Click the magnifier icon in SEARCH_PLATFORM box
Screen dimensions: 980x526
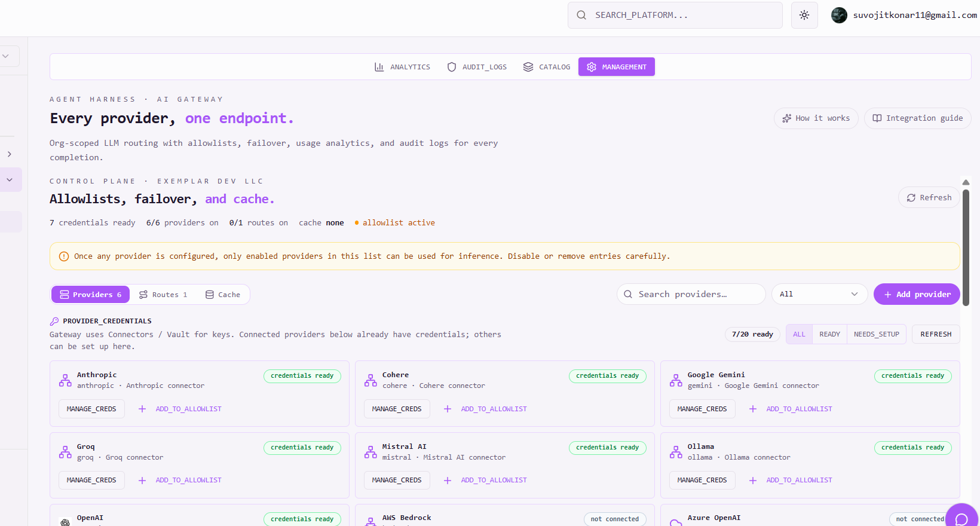[x=581, y=15]
